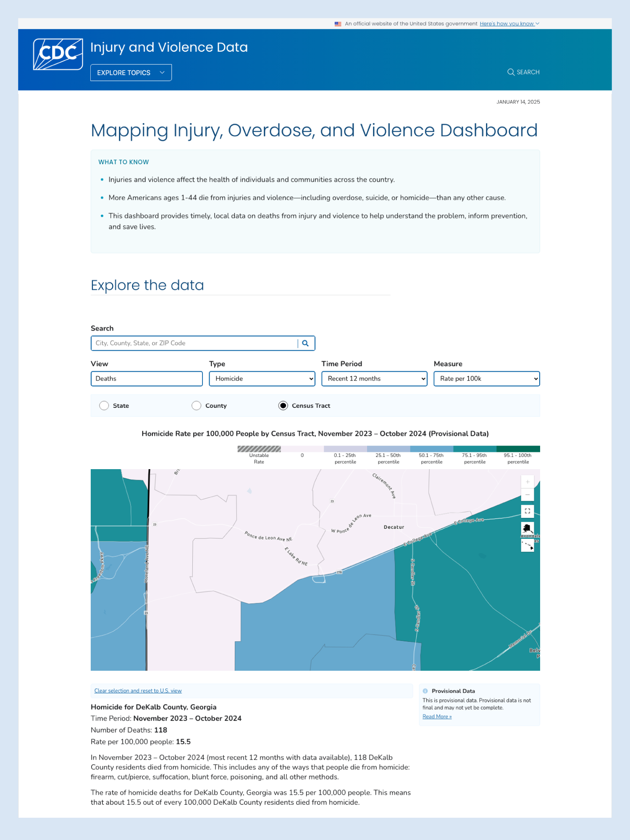Zoom in on the map with plus
This screenshot has width=630, height=840.
tap(528, 482)
